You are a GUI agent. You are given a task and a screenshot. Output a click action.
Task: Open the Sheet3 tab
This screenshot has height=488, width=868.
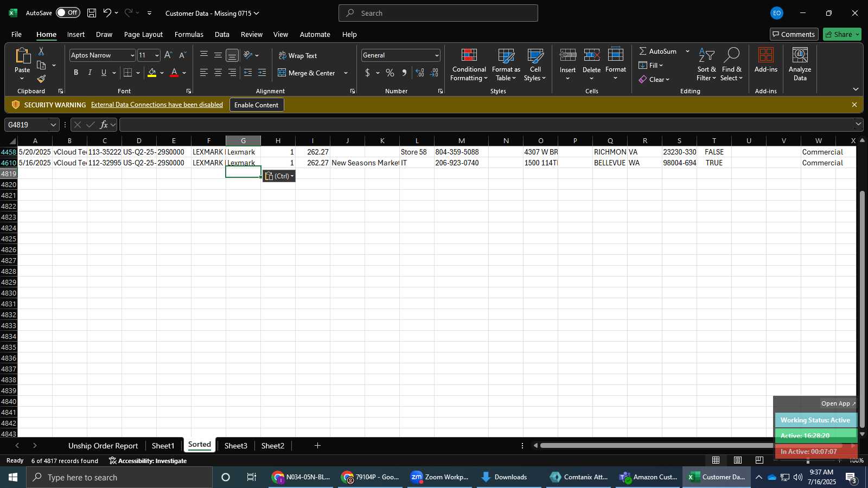pos(236,446)
